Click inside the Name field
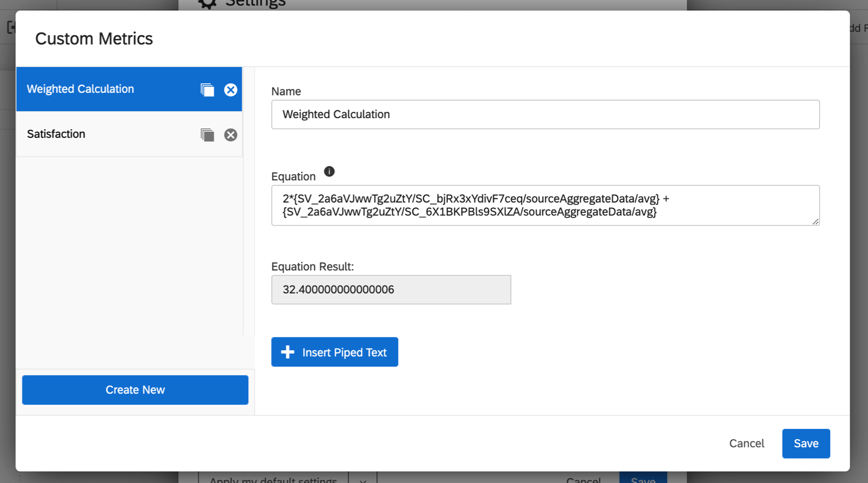This screenshot has width=868, height=483. (545, 114)
